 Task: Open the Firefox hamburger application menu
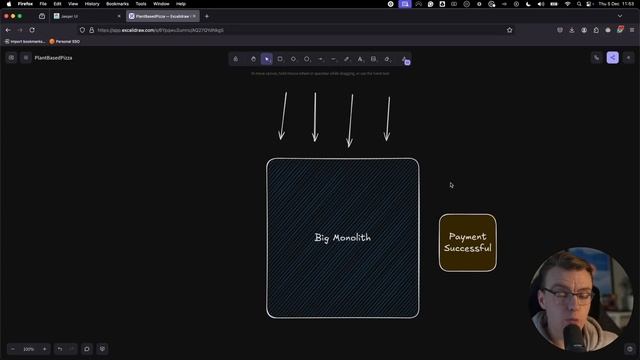coord(632,30)
